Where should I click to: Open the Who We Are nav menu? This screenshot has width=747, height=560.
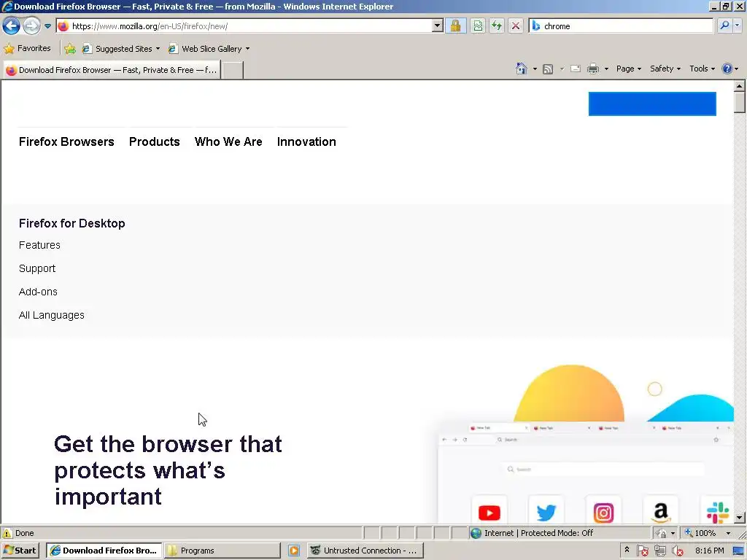click(228, 142)
